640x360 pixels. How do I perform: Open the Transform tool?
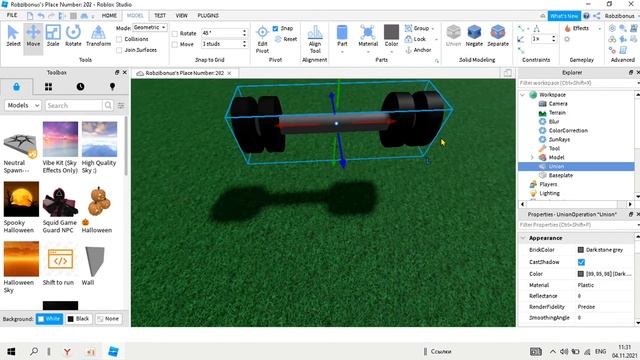[x=98, y=36]
